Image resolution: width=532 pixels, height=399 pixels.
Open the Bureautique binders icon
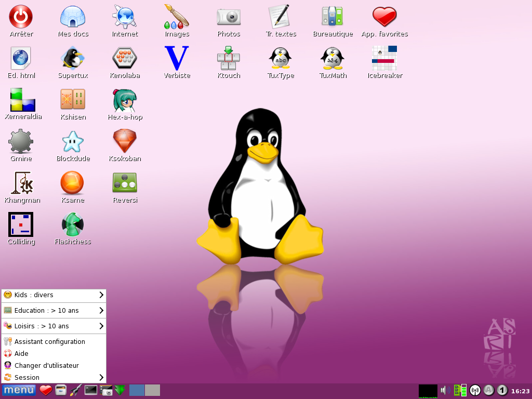click(x=332, y=16)
